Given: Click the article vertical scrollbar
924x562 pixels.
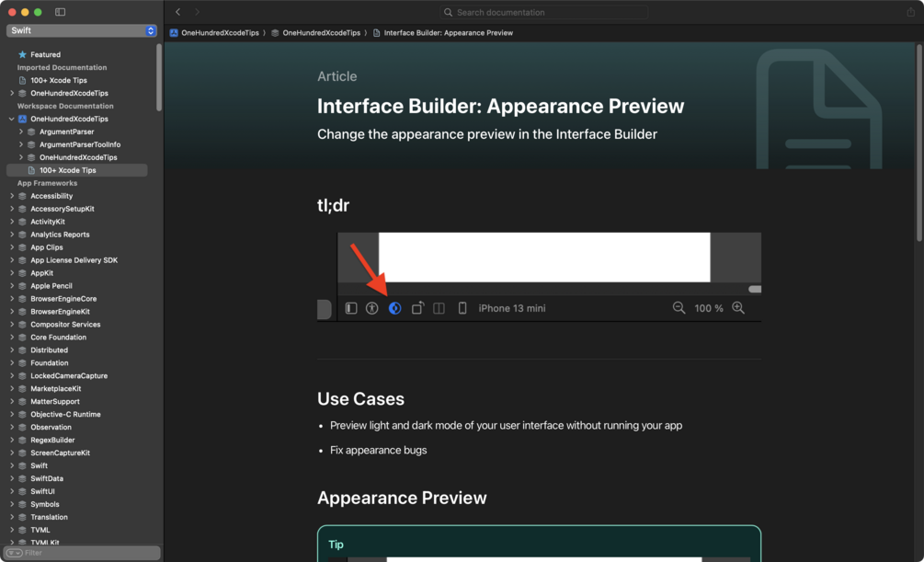Looking at the screenshot, I should [919, 143].
